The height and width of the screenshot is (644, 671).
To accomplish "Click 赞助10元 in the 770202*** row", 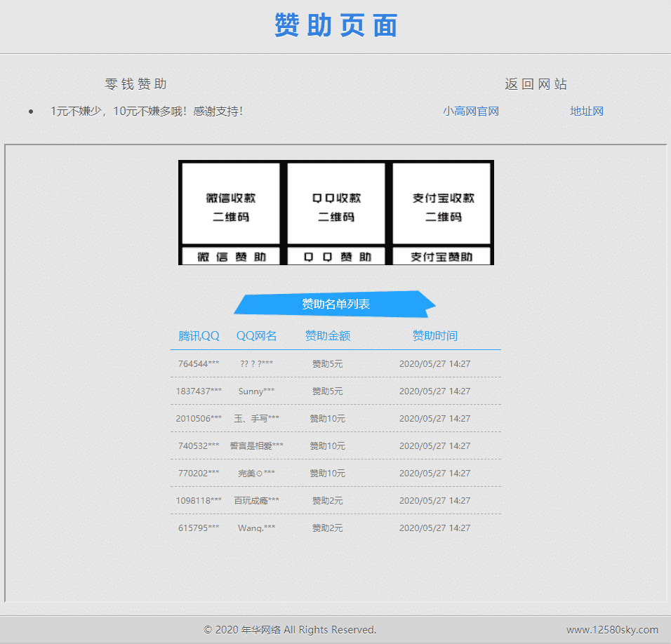I will [327, 474].
